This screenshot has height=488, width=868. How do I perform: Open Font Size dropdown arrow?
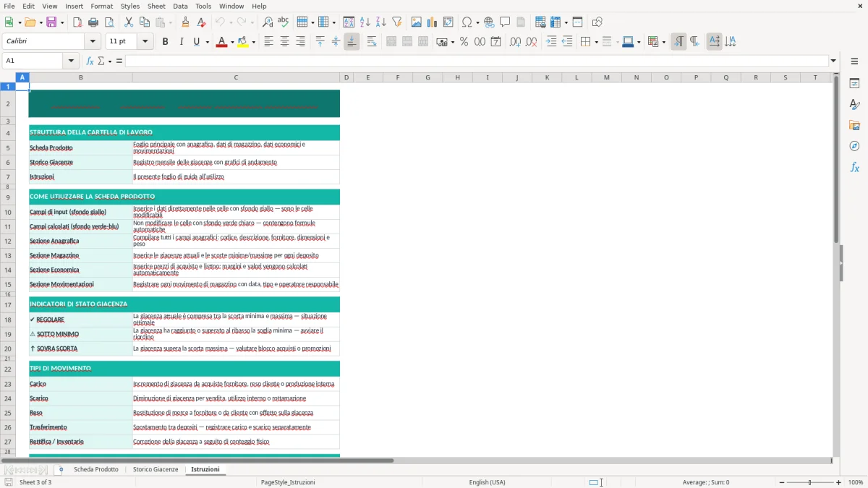145,42
